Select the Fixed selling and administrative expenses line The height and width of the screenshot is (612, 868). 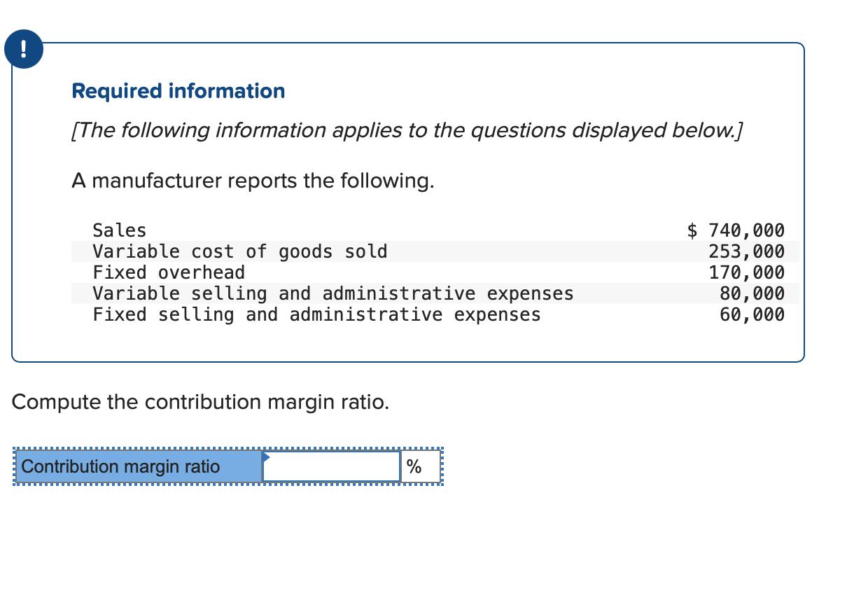pyautogui.click(x=316, y=314)
